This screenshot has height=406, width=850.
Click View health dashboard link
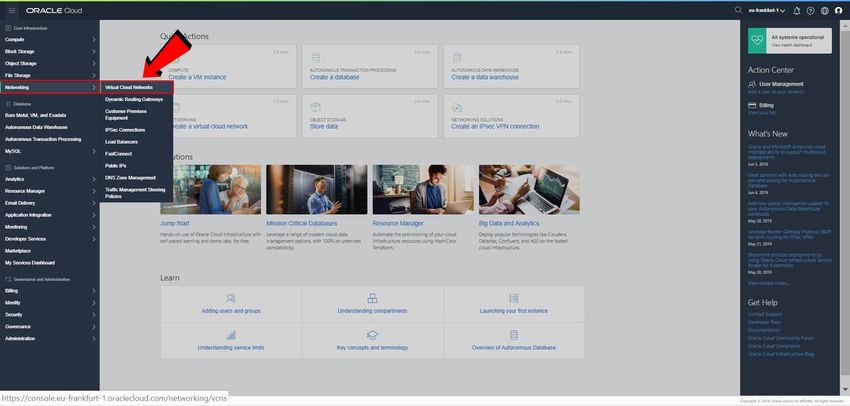point(792,46)
